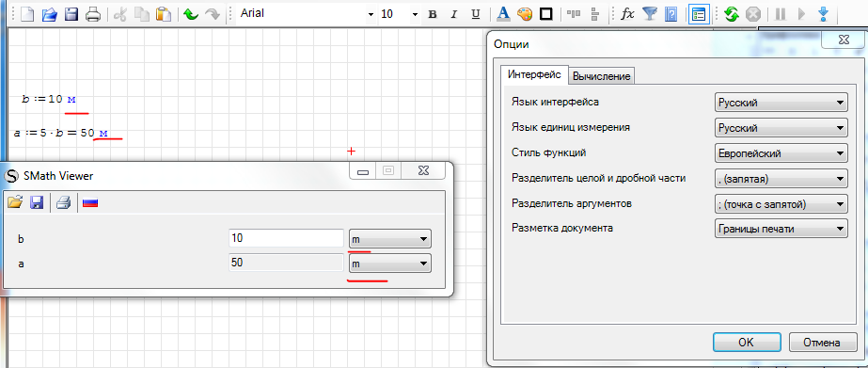This screenshot has height=368, width=868.
Task: Click the Print icon in main toolbar
Action: click(92, 14)
